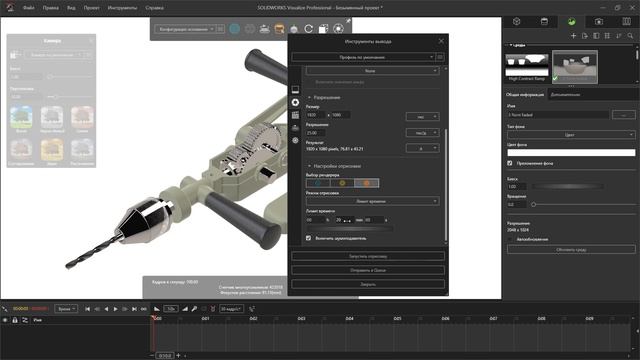Viewport: 640px width, 360px height.
Task: Select the render output mode ring icon
Action: coord(295,102)
